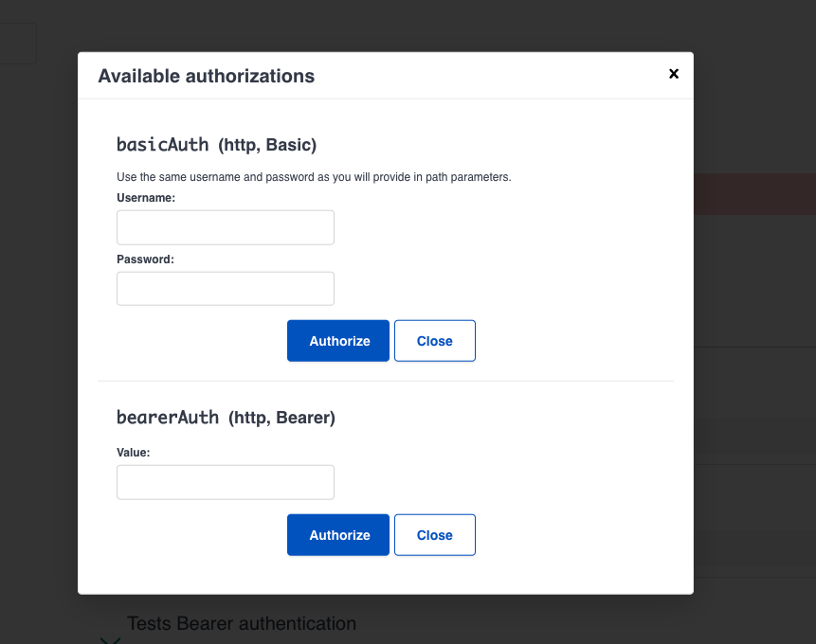Click the Available authorizations dialog title
This screenshot has width=816, height=644.
point(207,76)
